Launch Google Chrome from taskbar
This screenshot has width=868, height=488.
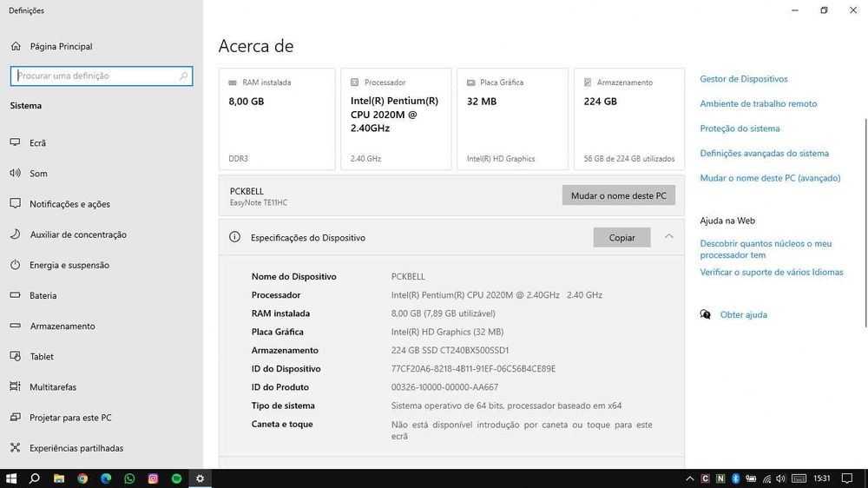click(82, 478)
